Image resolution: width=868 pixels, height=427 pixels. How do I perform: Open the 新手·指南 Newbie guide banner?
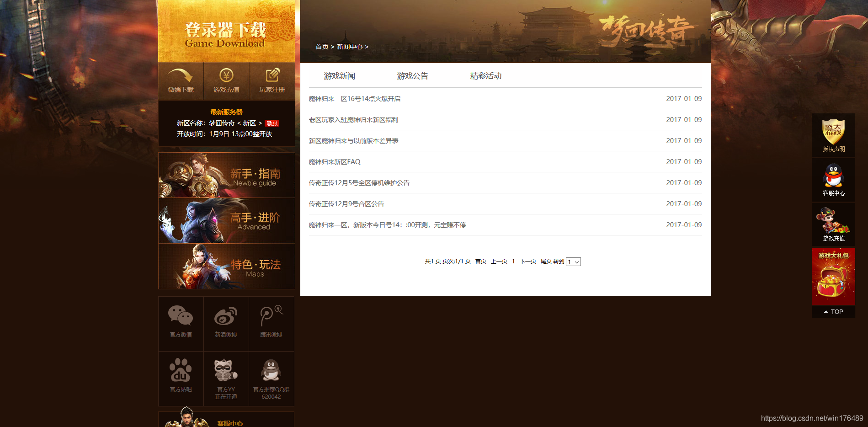pos(226,175)
